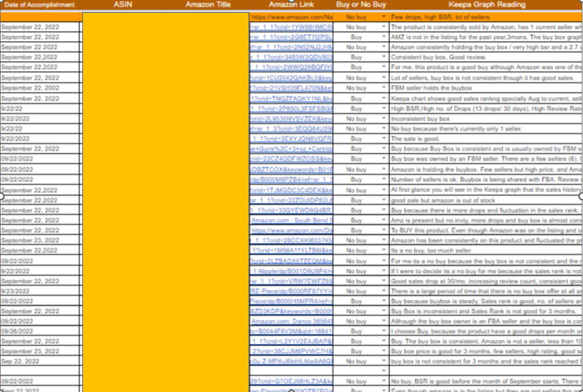Select 'Buy' value in 'AMZ is not in the listing' row
The height and width of the screenshot is (392, 583).
point(356,37)
